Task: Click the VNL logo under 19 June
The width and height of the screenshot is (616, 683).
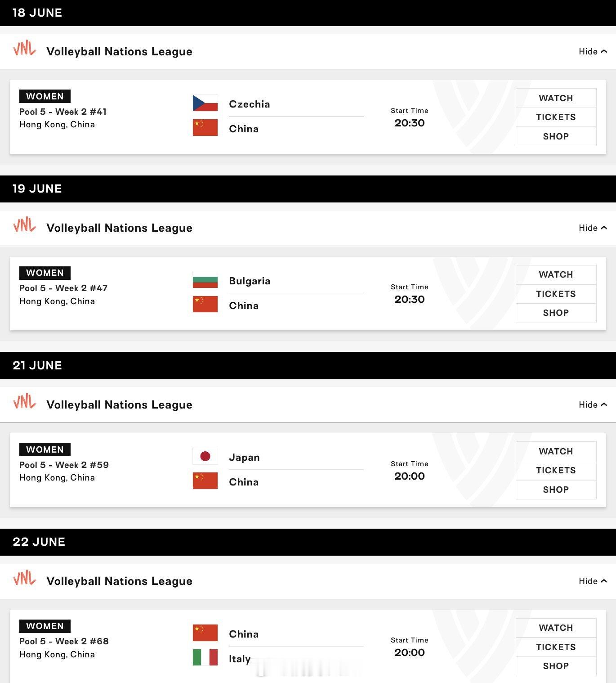Action: tap(24, 225)
